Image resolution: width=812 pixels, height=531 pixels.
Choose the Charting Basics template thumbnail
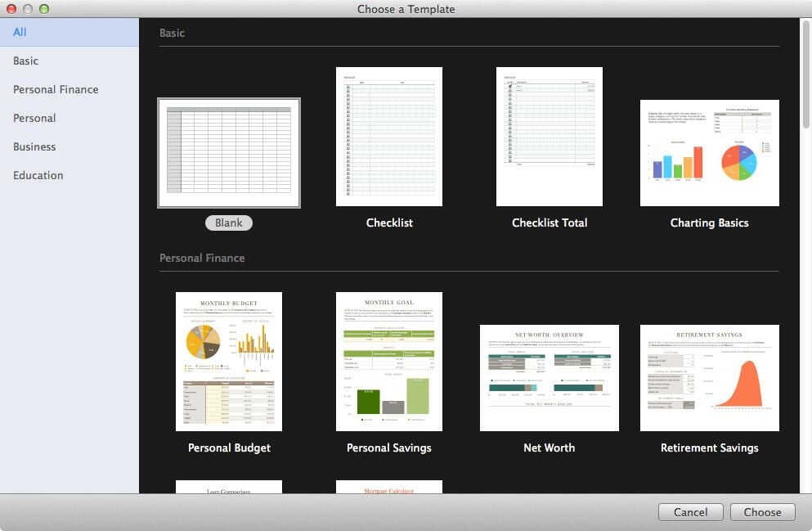pyautogui.click(x=710, y=153)
